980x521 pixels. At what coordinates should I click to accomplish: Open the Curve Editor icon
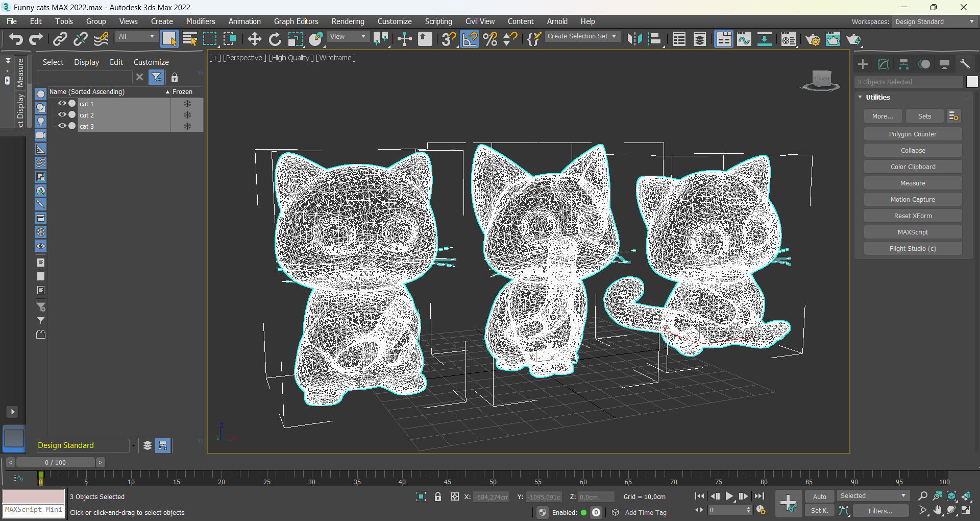(744, 39)
